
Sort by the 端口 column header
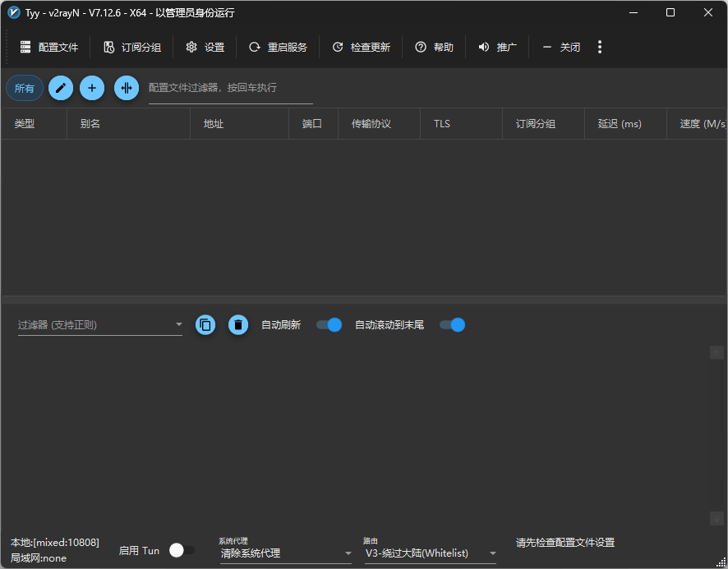click(313, 124)
